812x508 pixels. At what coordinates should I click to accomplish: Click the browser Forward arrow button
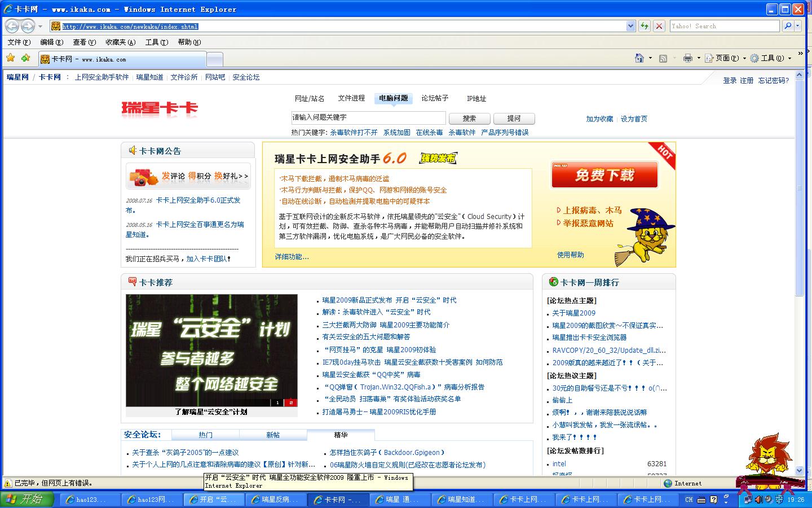(x=28, y=26)
